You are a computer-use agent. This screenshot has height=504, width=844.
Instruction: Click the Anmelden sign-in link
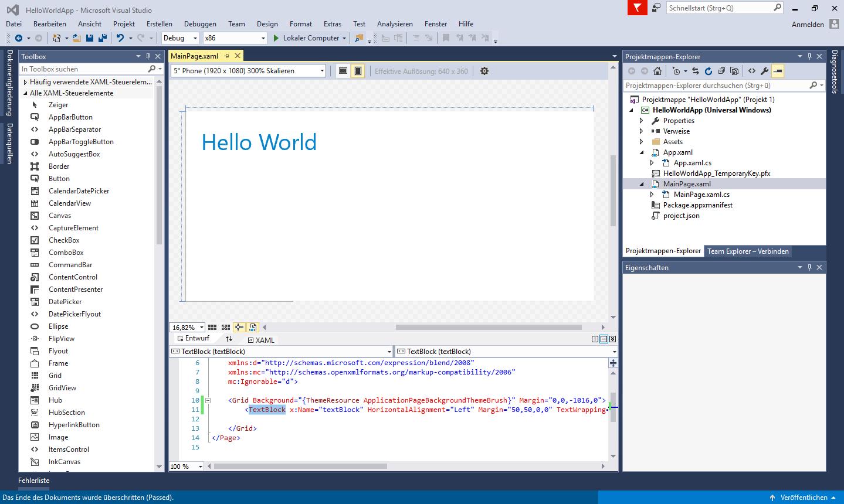[x=807, y=24]
